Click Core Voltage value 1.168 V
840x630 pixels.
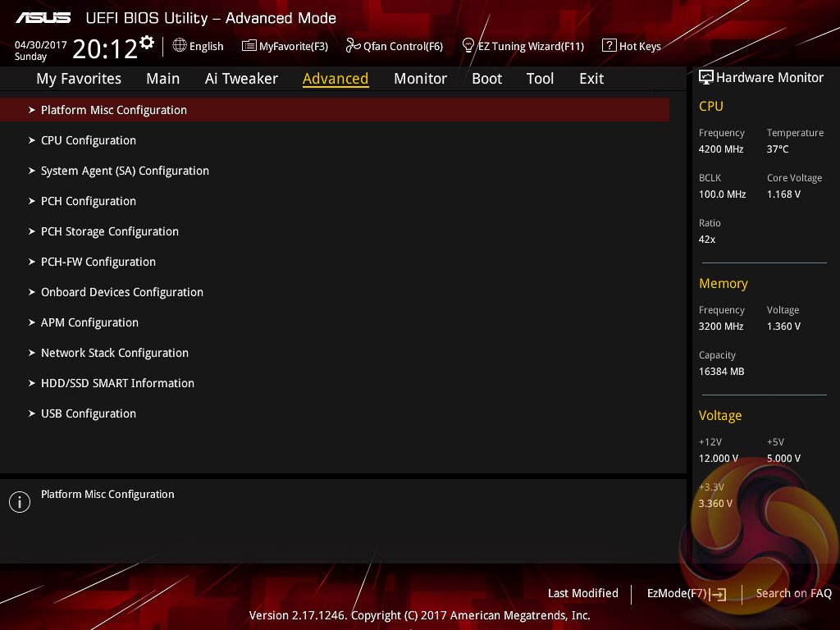(x=783, y=194)
